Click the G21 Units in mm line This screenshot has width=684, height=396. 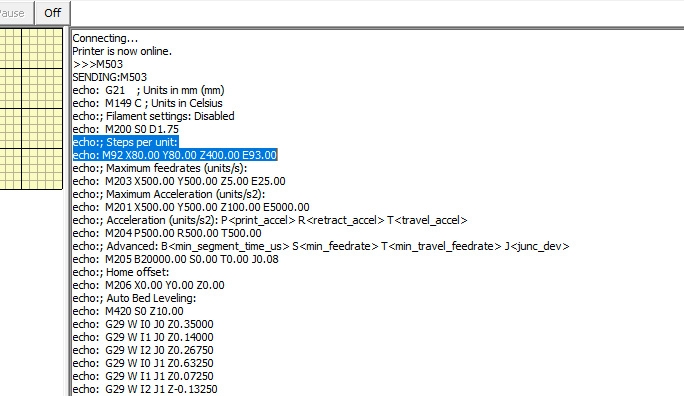click(148, 90)
